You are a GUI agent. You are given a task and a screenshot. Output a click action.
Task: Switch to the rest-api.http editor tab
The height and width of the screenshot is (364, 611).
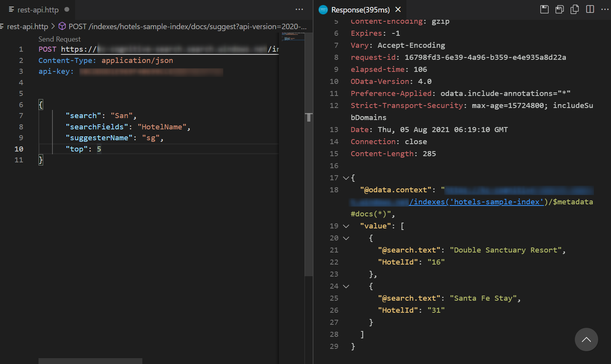[x=38, y=10]
